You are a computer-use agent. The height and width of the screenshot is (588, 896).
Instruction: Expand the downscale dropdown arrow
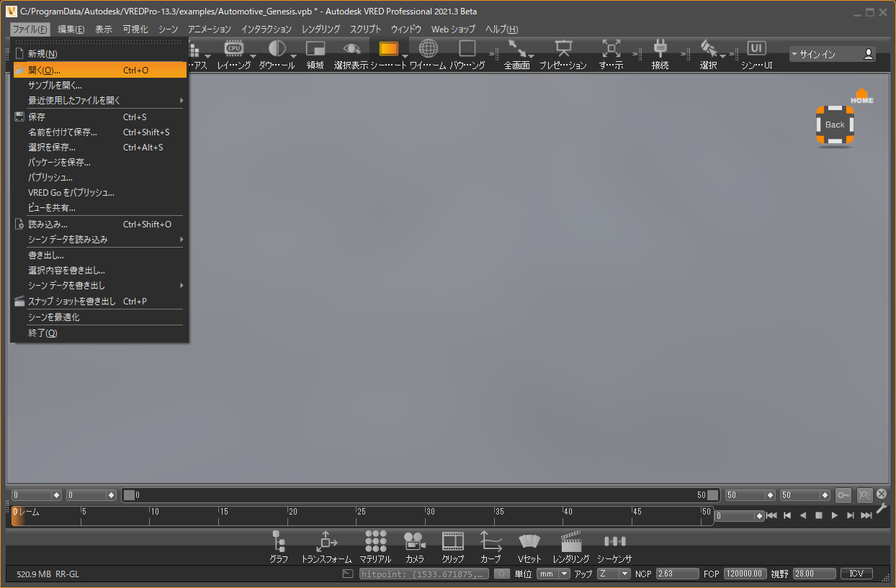tap(293, 56)
